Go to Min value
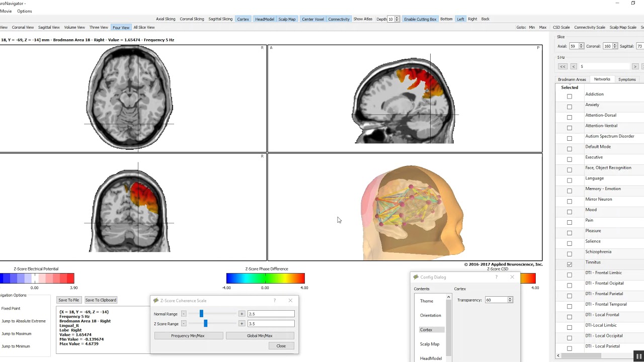Screen dimensions: 644x362 pos(532,27)
